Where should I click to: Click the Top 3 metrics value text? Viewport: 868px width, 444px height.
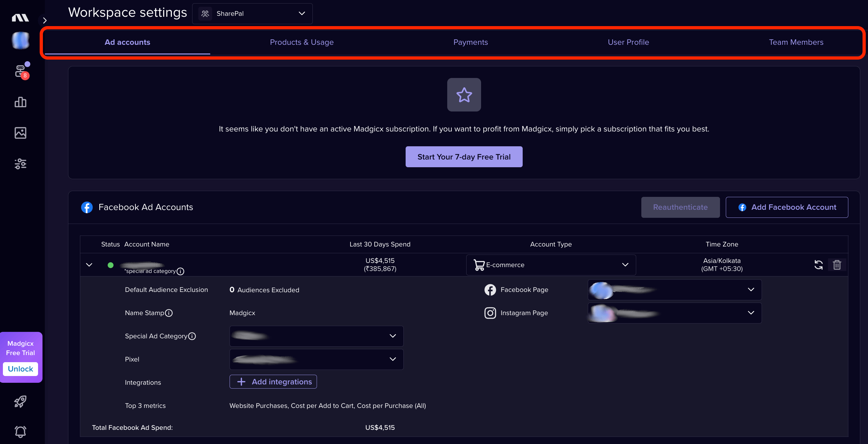pyautogui.click(x=328, y=406)
